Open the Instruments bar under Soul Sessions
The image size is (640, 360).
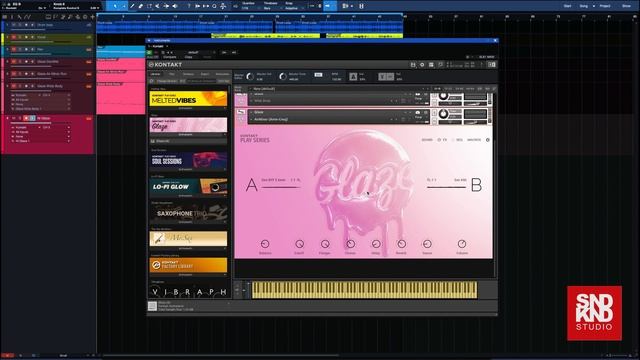[188, 169]
